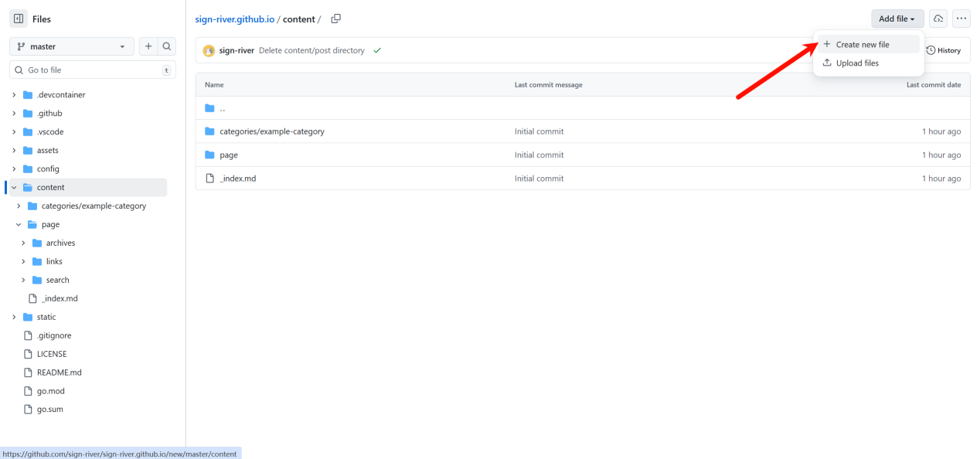
Task: Open the commit History link
Action: [x=943, y=50]
